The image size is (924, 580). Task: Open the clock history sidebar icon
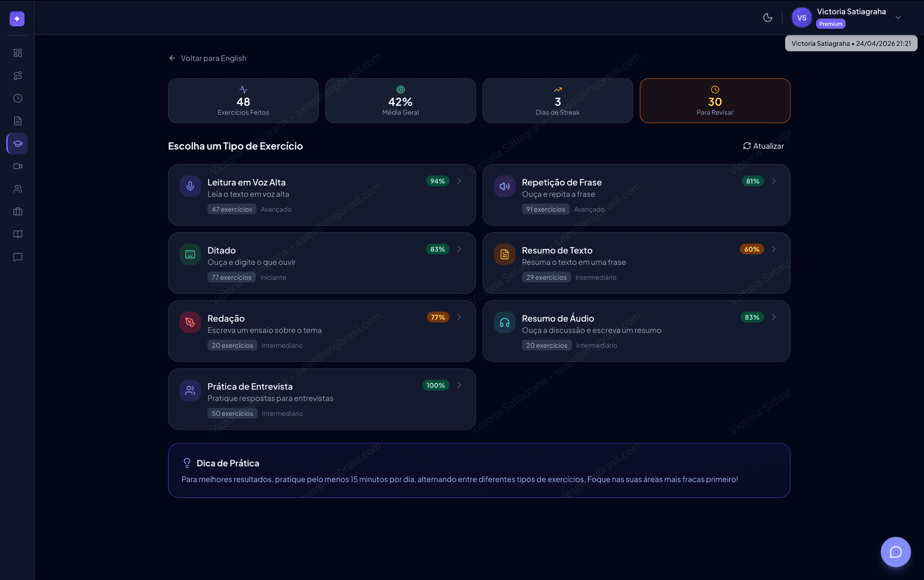click(18, 98)
